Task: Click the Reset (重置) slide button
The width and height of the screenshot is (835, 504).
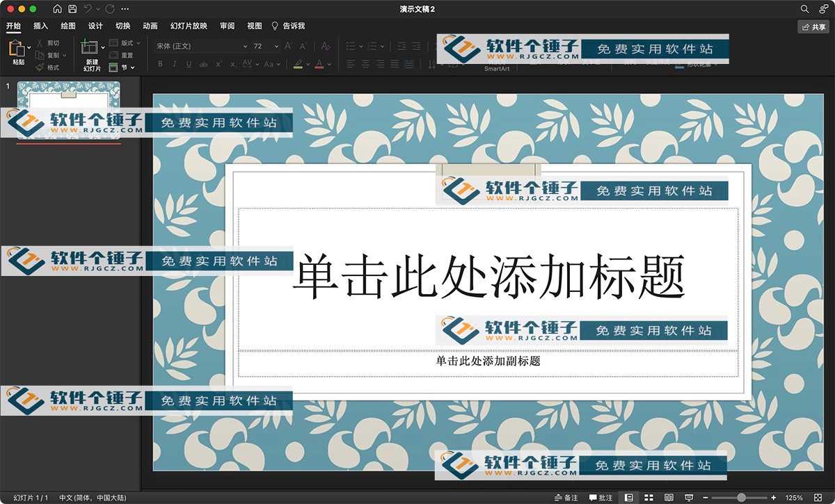Action: 122,56
